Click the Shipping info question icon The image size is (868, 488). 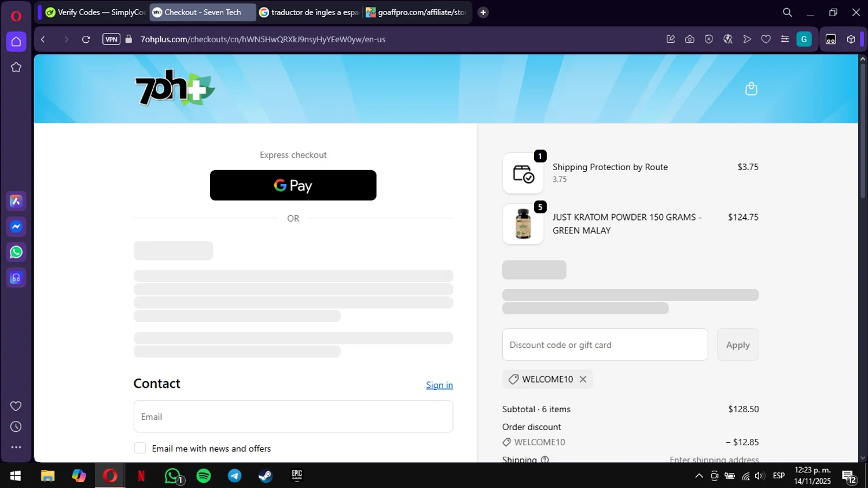pos(545,460)
